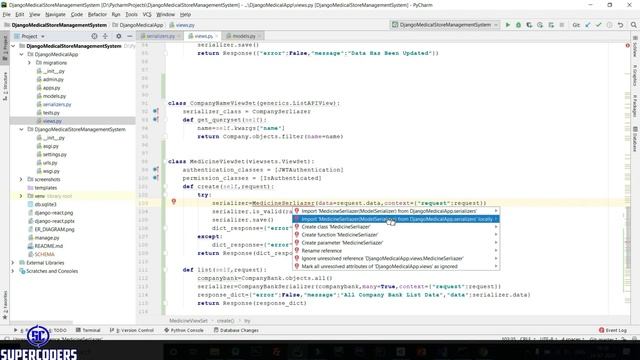Run with coverage from the top toolbar

click(x=529, y=25)
